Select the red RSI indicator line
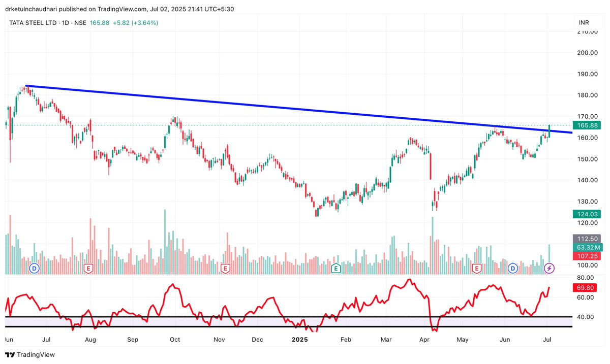Image resolution: width=610 pixels, height=364 pixels. click(x=278, y=306)
